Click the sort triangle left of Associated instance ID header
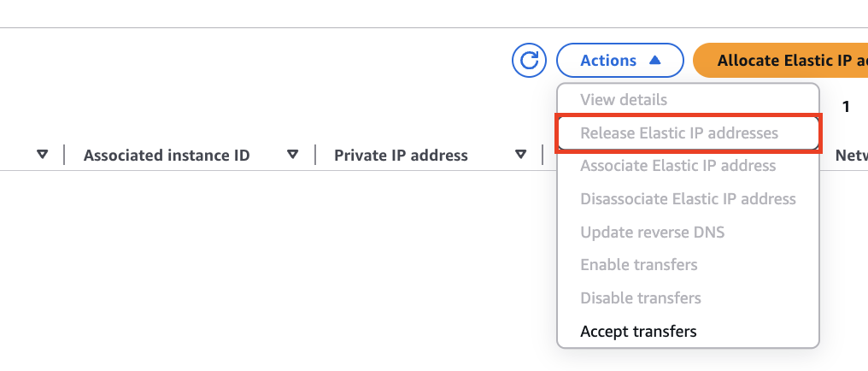Screen dimensions: 868x371 point(42,155)
